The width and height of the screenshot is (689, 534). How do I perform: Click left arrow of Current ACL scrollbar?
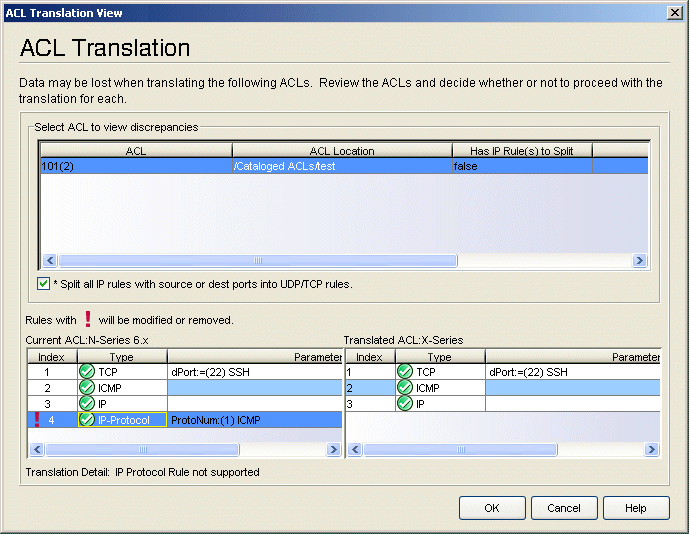37,449
